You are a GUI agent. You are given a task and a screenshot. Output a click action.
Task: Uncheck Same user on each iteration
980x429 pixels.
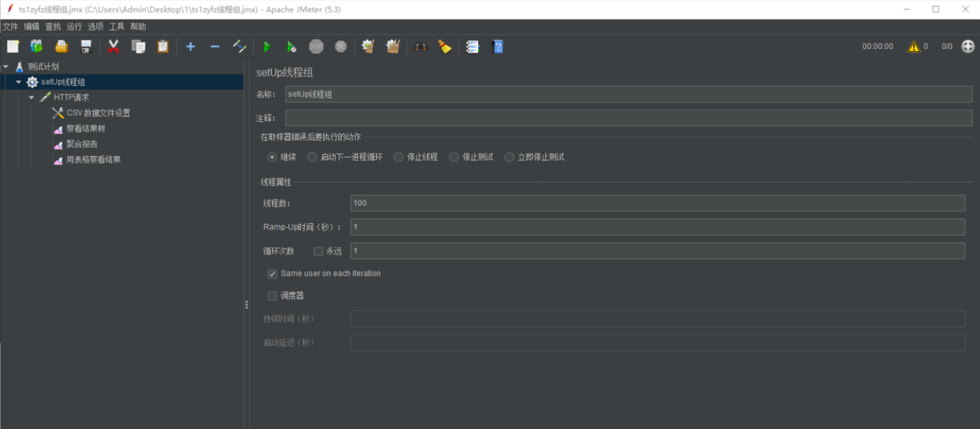(272, 274)
